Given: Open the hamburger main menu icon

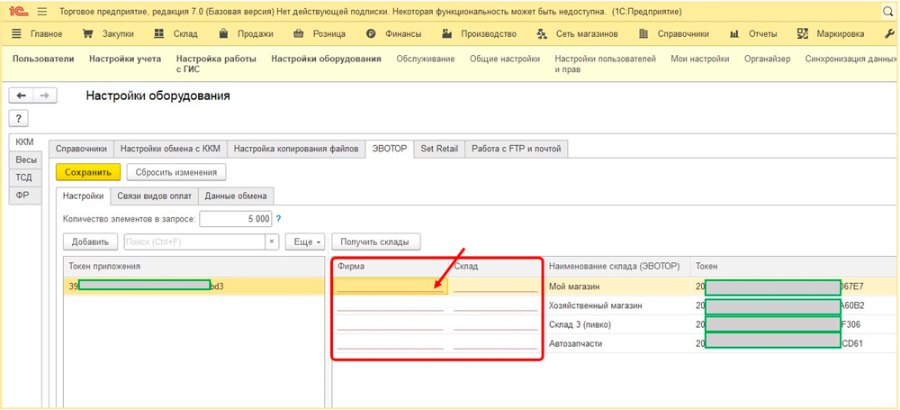Looking at the screenshot, I should pyautogui.click(x=42, y=11).
